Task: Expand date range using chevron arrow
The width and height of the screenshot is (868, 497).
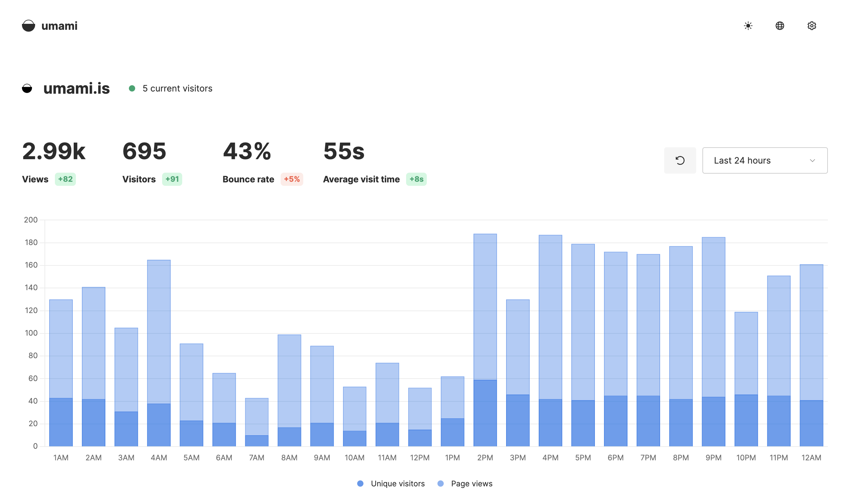Action: point(812,160)
